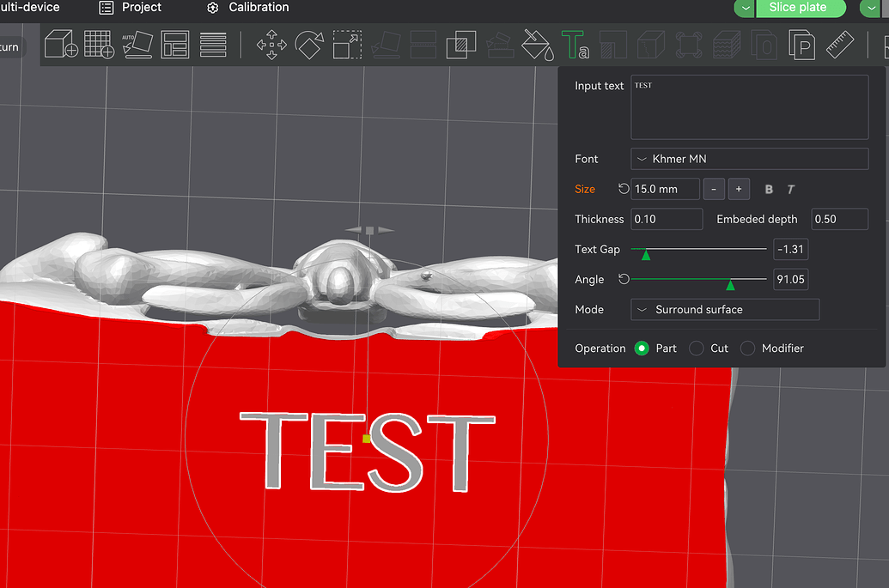Click the Text Gap slider handle
The height and width of the screenshot is (588, 889).
(646, 255)
